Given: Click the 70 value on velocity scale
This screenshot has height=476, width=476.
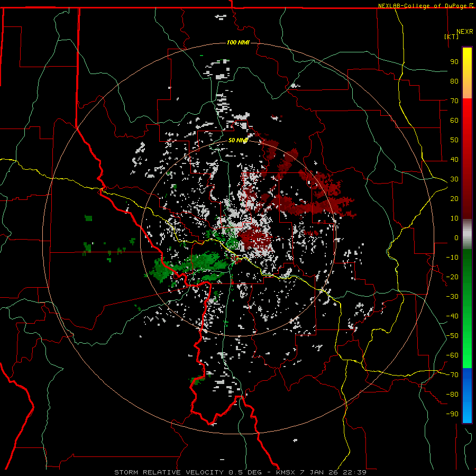Looking at the screenshot, I should coord(454,101).
